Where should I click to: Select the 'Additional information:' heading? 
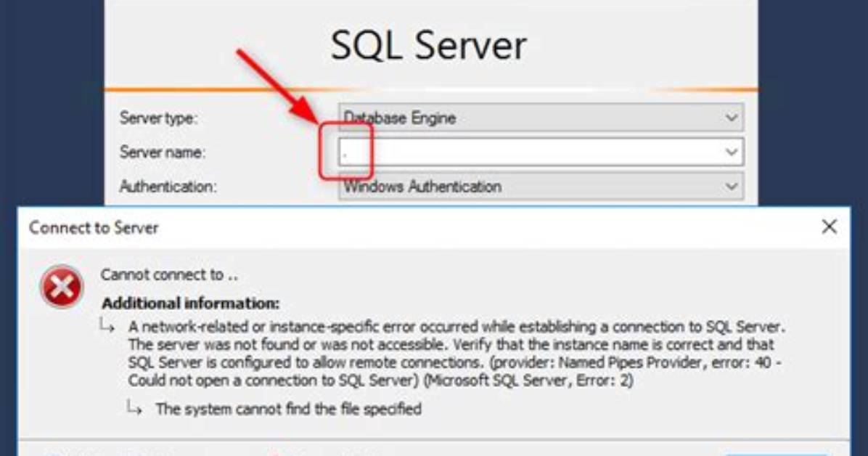191,303
